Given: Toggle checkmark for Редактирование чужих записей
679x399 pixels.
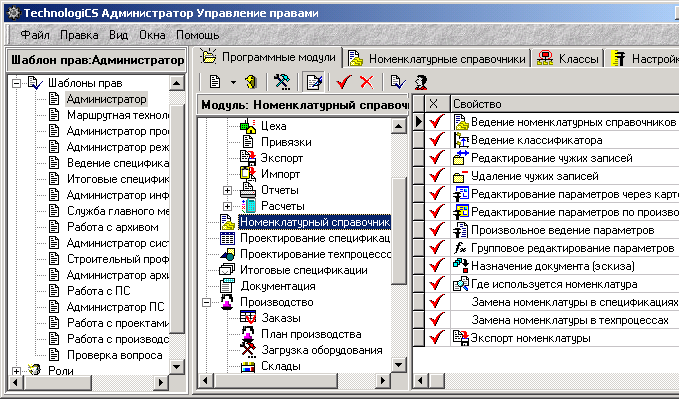Looking at the screenshot, I should [437, 158].
